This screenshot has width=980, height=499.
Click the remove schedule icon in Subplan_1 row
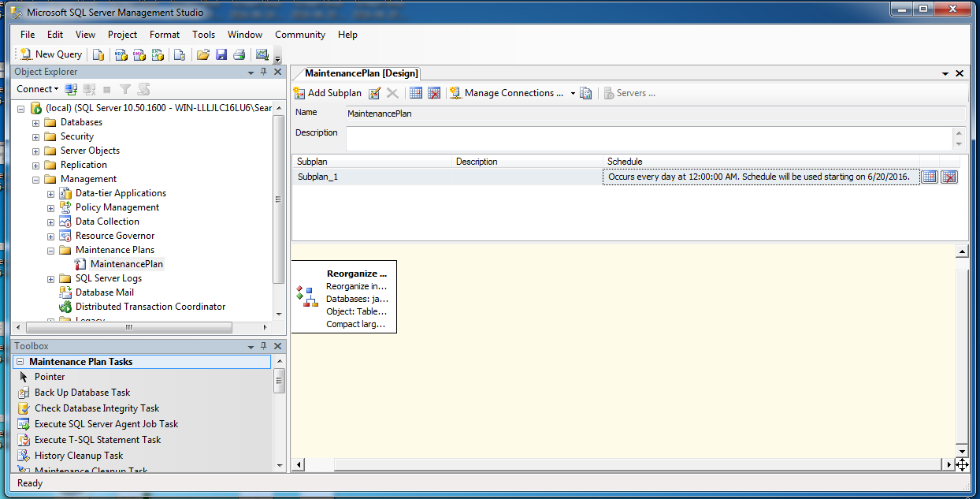[949, 177]
